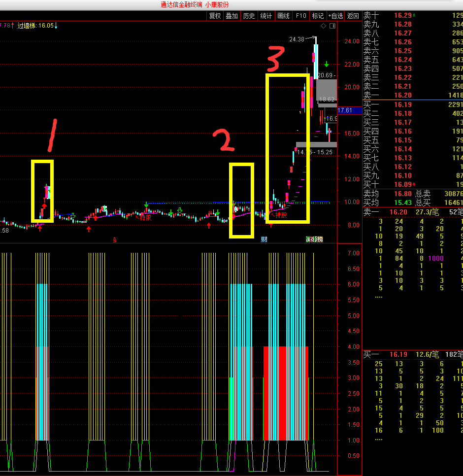Image resolution: width=463 pixels, height=476 pixels.
Task: Click the small green arrow beside 16.29
Action: [414, 15]
